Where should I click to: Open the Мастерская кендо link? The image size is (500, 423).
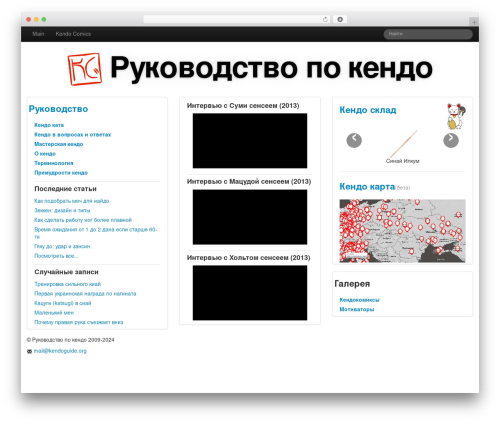[x=59, y=144]
